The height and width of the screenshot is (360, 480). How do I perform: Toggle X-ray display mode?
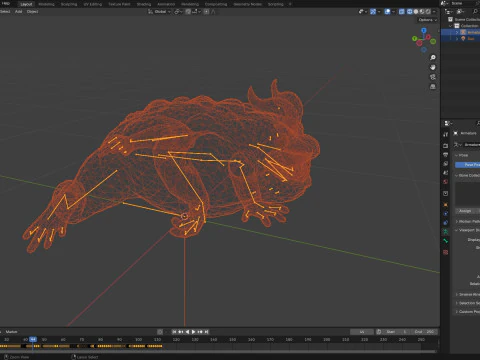coord(402,12)
